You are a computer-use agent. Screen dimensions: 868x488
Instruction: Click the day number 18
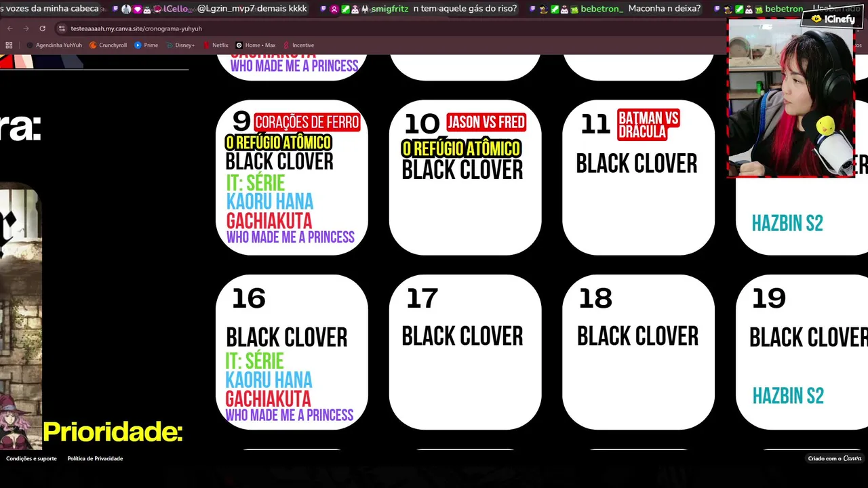click(x=595, y=298)
